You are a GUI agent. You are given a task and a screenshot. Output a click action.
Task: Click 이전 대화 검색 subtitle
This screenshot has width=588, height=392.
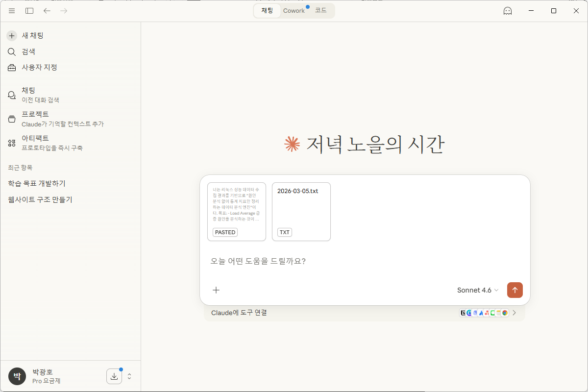tap(41, 100)
